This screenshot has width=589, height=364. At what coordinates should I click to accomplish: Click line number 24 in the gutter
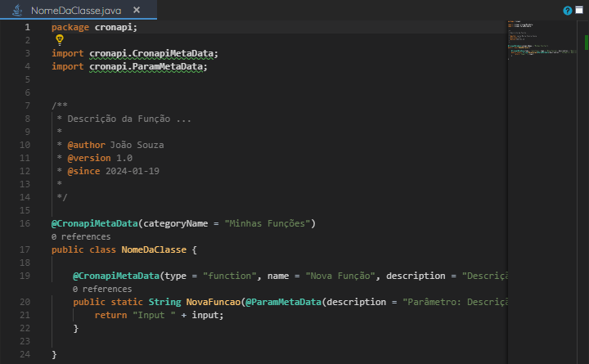(25, 354)
